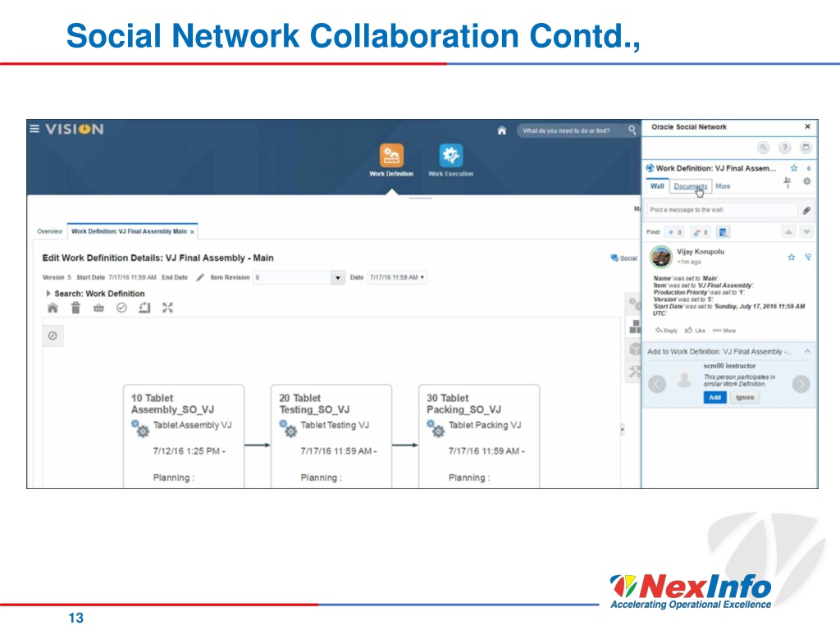Click the scm00 instructor name

729,366
